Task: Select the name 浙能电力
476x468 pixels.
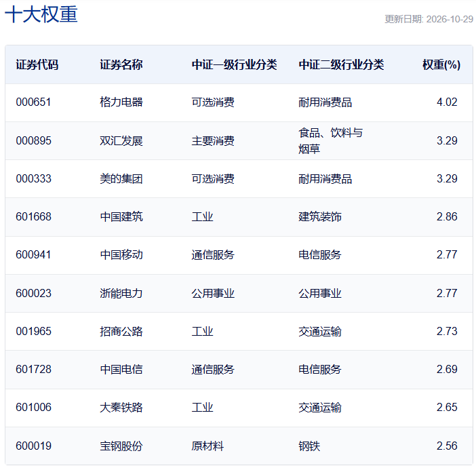Action: (121, 293)
